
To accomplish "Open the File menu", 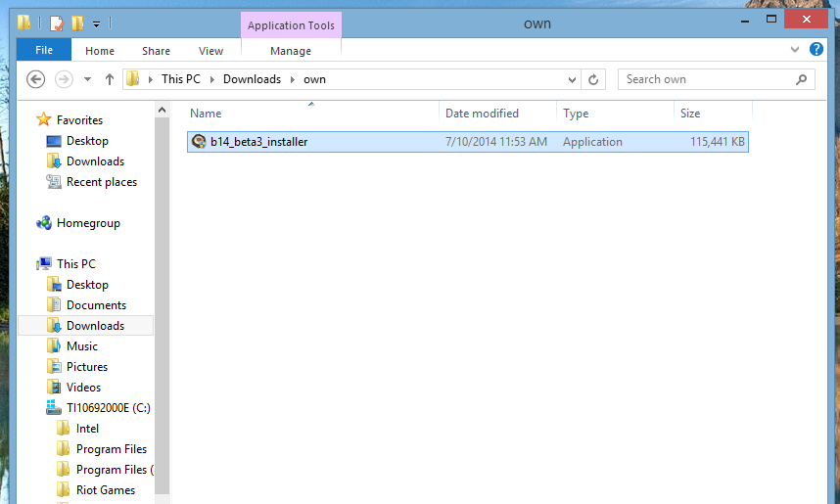I will click(x=44, y=50).
